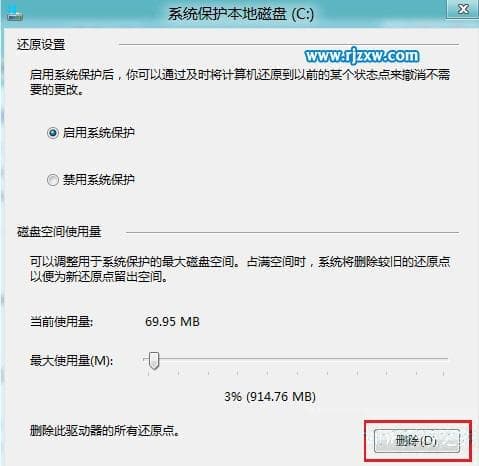
Task: Click the 禁用系统保护 option label text
Action: click(99, 180)
